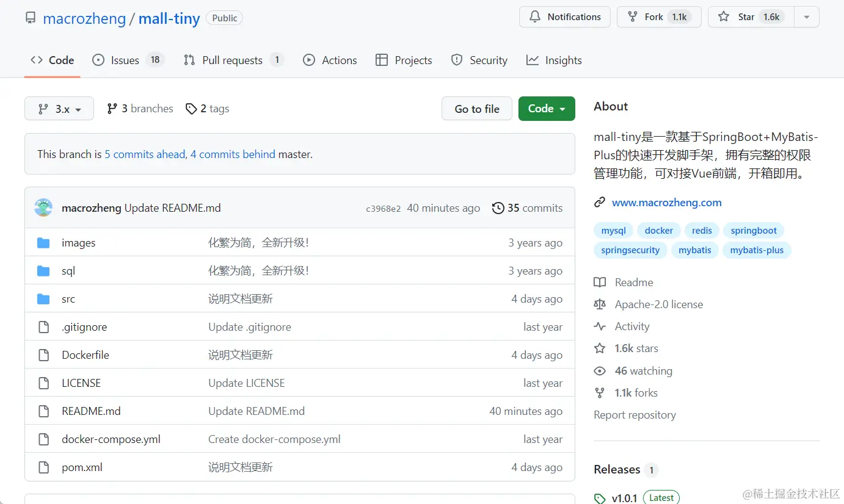Open the .gitignore file
844x504 pixels.
pyautogui.click(x=84, y=327)
